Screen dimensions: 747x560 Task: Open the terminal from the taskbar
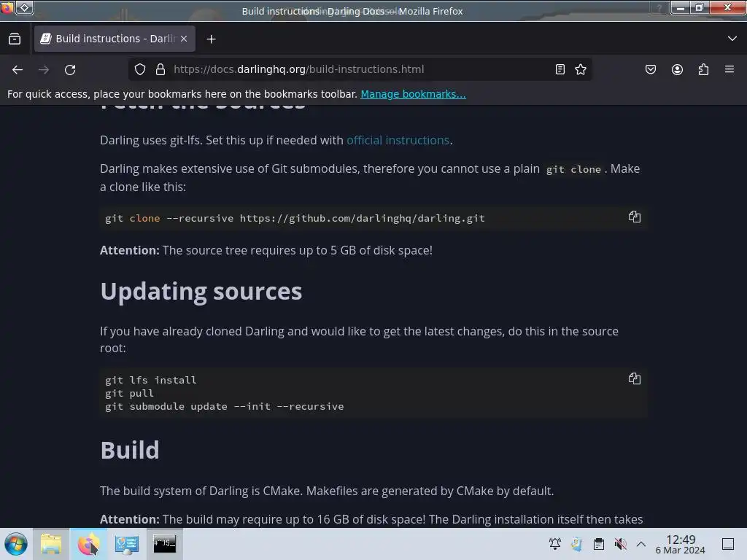(x=164, y=544)
